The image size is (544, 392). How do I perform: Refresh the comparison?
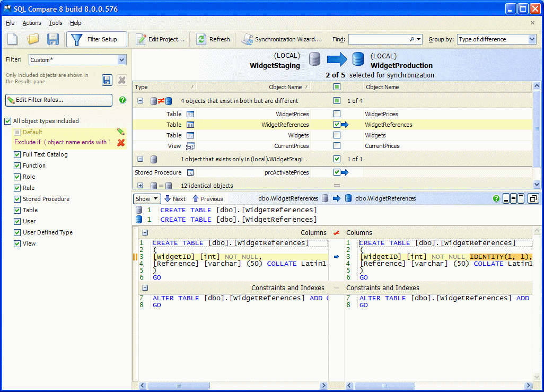[x=213, y=39]
